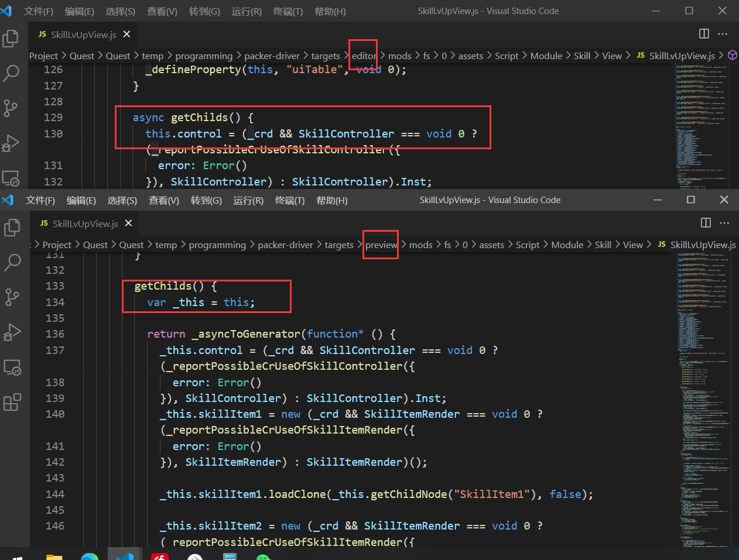Open Explorer in the upper window's activity bar
739x560 pixels.
[11, 39]
